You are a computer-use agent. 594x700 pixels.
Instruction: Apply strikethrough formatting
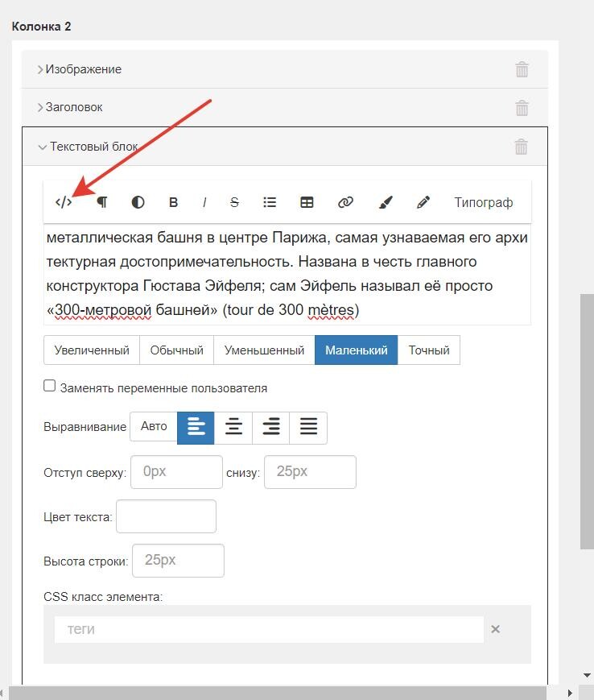[234, 202]
